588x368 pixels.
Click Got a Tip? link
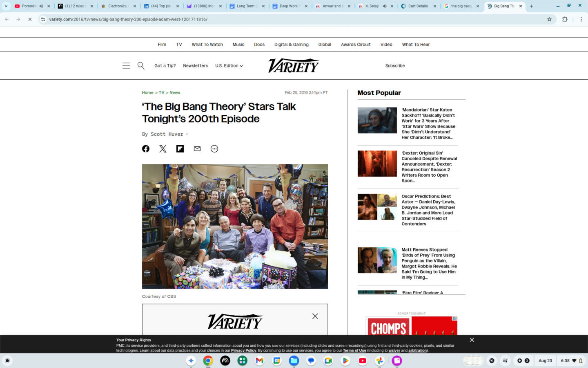point(165,66)
